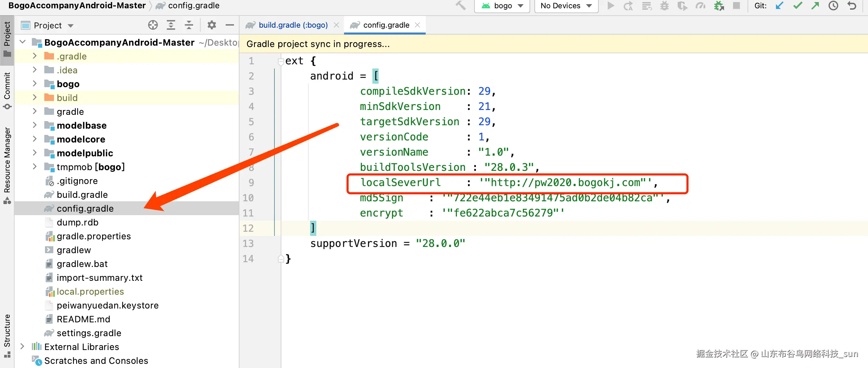Click the Stop square icon

[736, 6]
